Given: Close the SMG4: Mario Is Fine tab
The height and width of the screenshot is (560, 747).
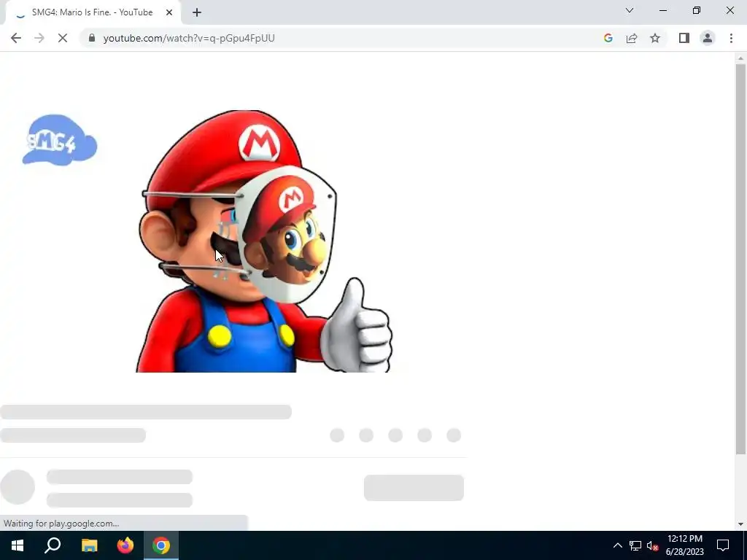Looking at the screenshot, I should [x=169, y=12].
